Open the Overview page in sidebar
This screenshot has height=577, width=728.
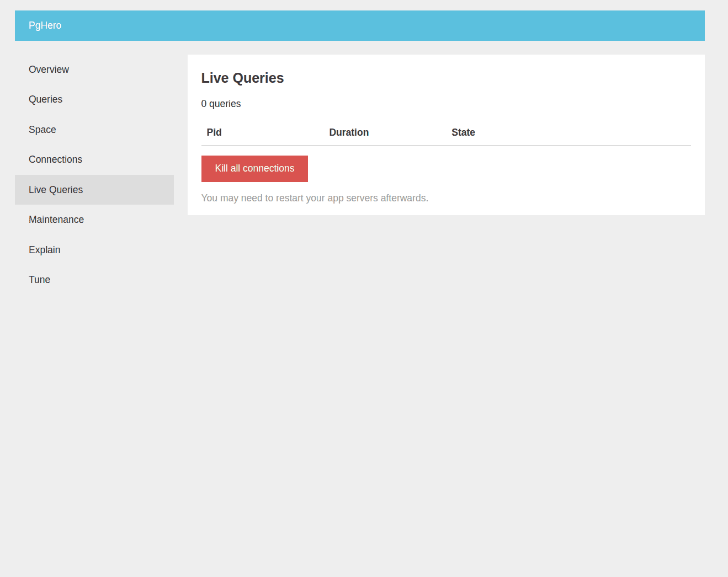[x=49, y=70]
